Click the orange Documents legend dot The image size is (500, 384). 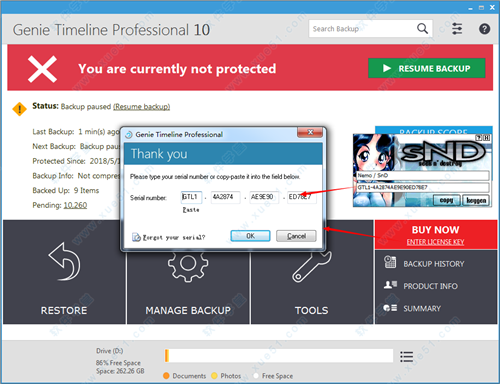[166, 376]
